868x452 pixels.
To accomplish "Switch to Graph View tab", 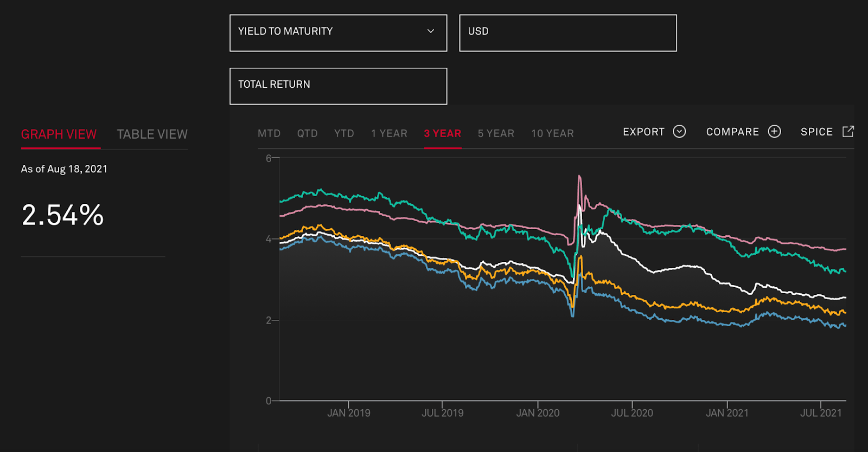I will [59, 134].
